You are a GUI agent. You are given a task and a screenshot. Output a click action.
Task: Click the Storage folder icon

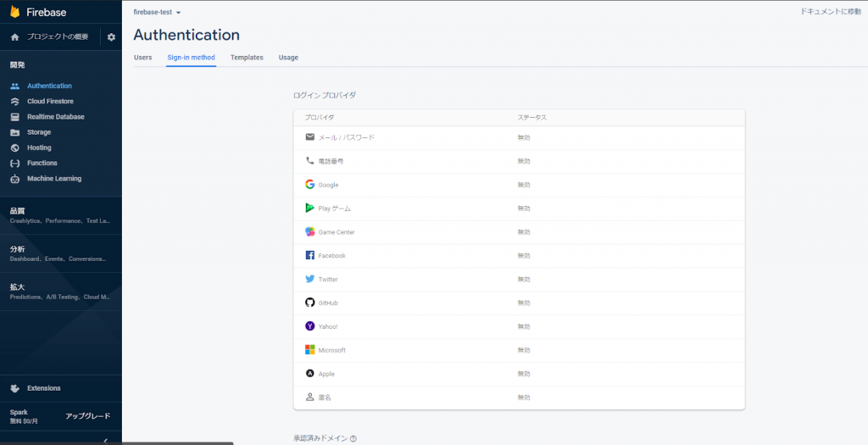[x=15, y=132]
